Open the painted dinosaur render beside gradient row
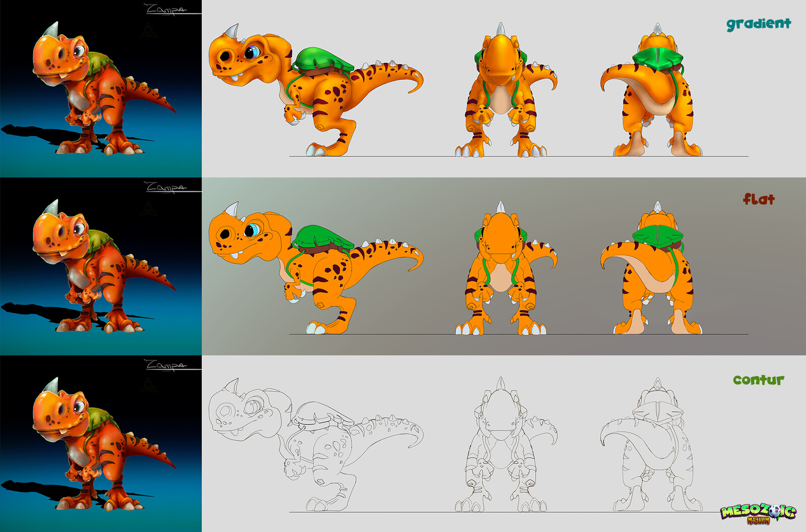 (101, 89)
